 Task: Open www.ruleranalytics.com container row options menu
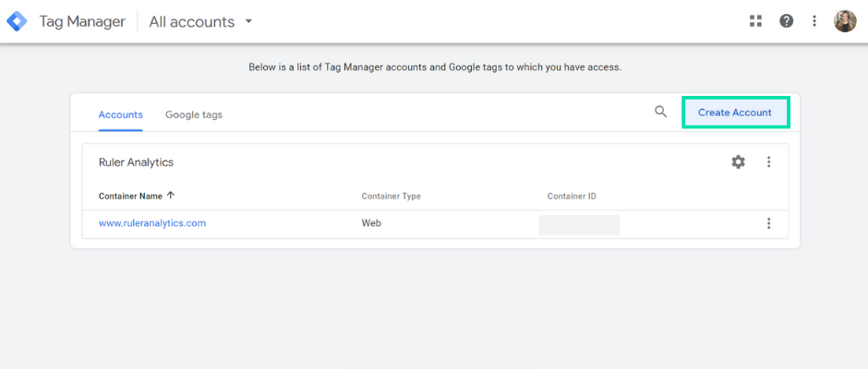pos(768,223)
